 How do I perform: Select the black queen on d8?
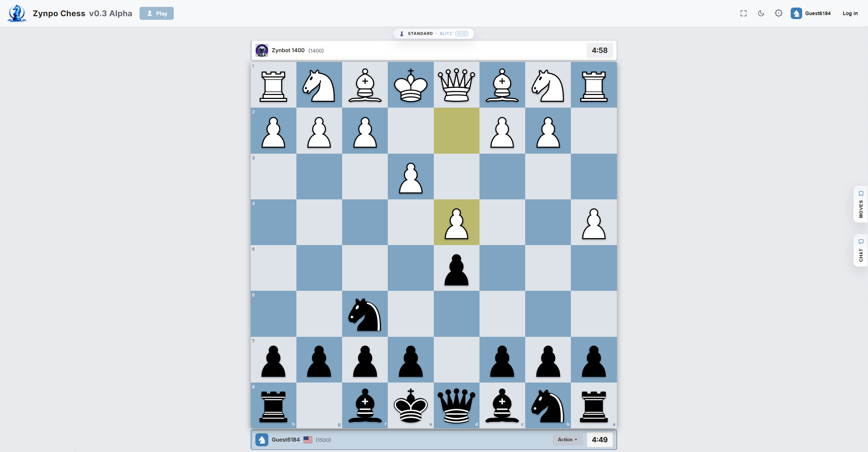click(x=456, y=406)
